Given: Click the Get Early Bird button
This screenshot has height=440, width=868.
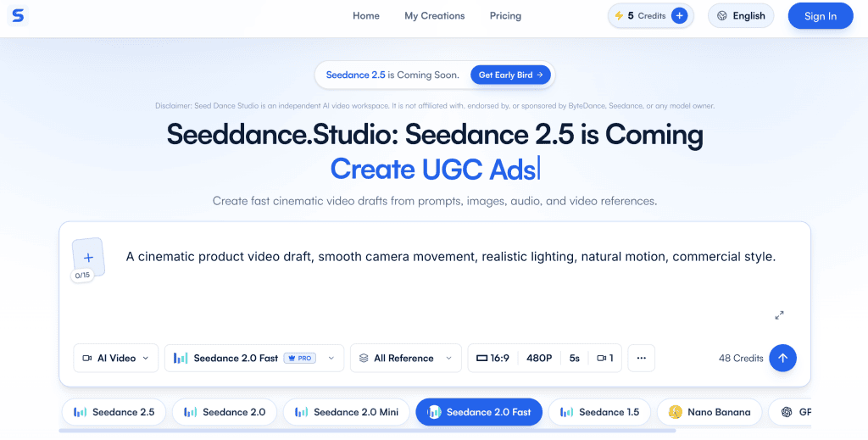Looking at the screenshot, I should tap(510, 75).
